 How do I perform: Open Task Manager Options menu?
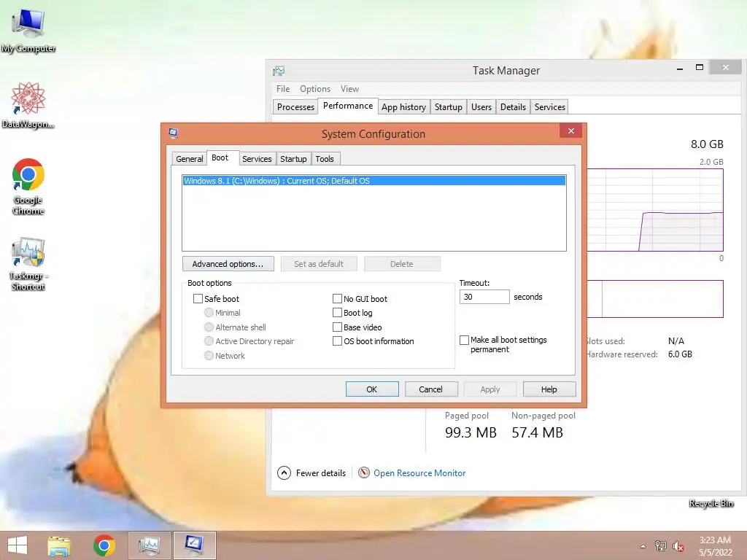(x=315, y=88)
